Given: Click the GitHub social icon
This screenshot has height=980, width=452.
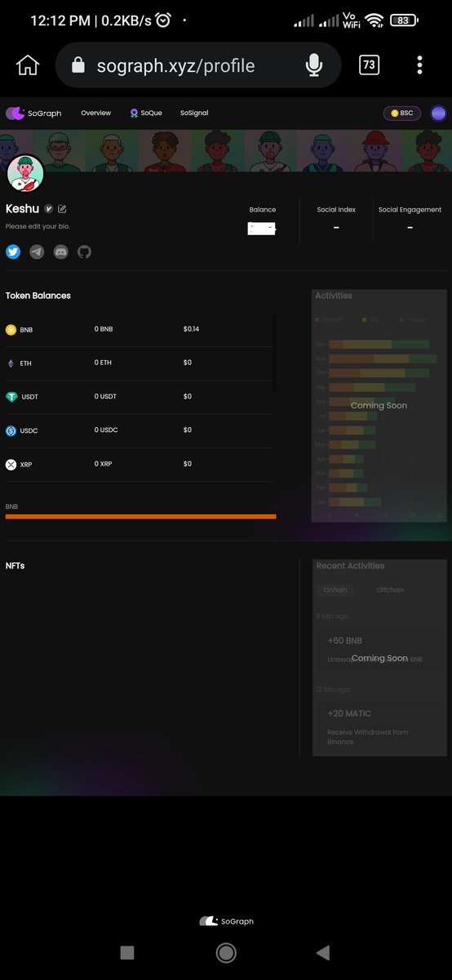Looking at the screenshot, I should tap(84, 252).
